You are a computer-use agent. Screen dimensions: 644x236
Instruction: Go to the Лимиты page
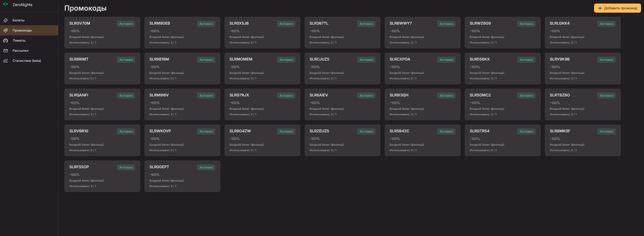(x=29, y=40)
